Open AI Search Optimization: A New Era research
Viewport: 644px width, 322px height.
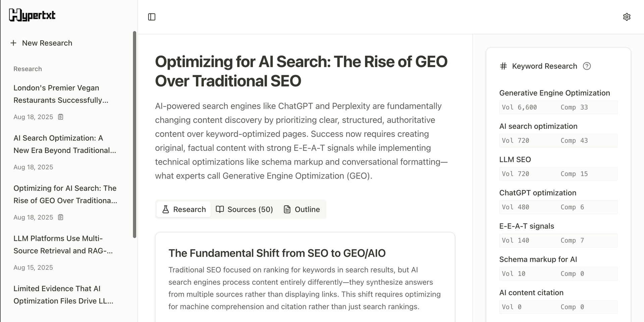[x=64, y=144]
